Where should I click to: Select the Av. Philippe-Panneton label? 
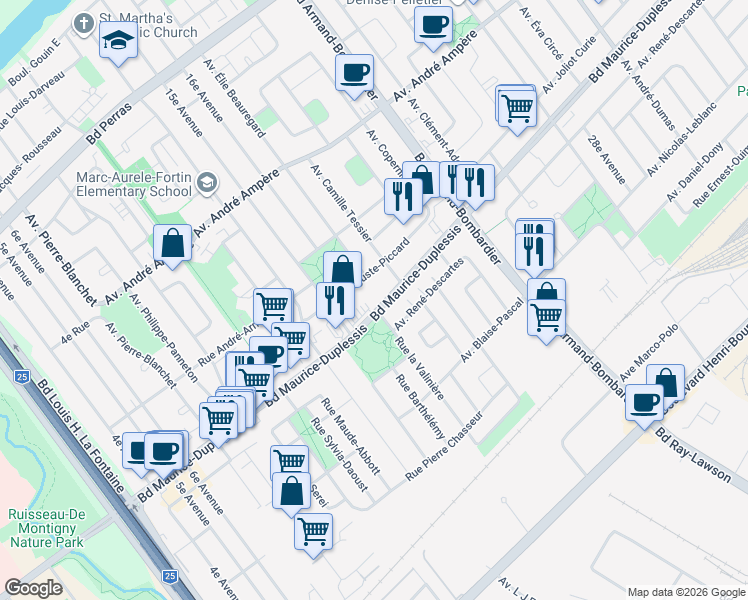click(x=164, y=338)
